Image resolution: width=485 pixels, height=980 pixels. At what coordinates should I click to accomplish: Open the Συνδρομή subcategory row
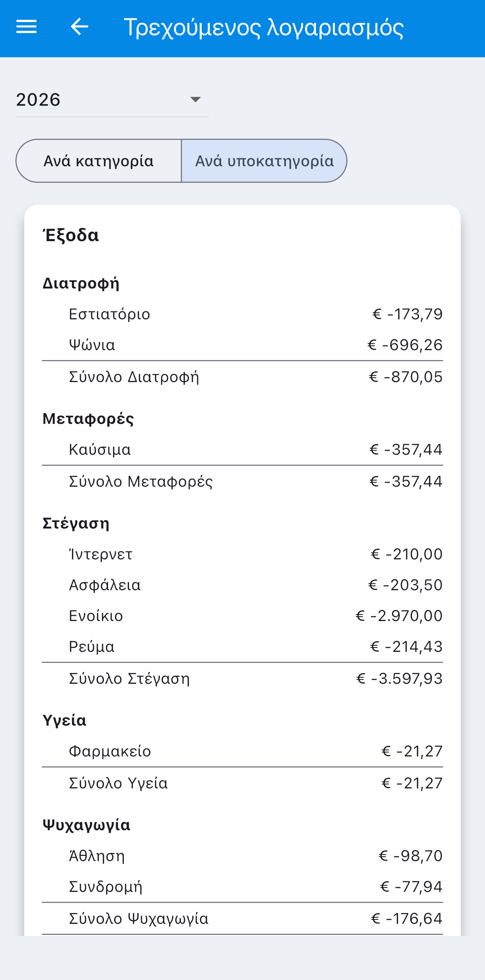click(242, 887)
